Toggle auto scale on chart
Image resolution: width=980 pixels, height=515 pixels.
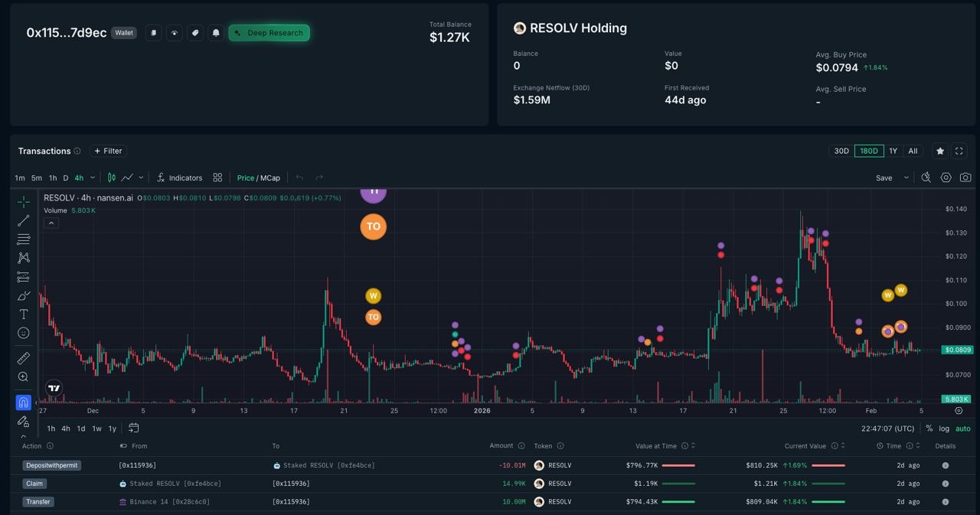click(963, 429)
